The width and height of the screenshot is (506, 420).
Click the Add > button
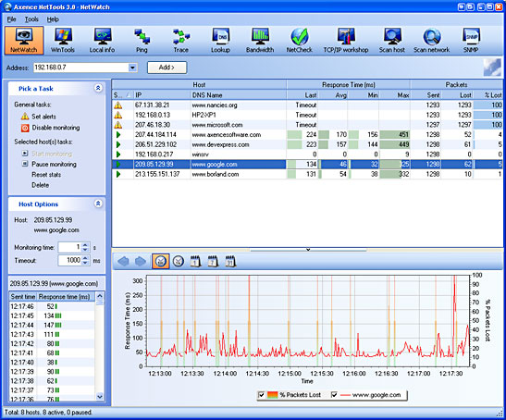pyautogui.click(x=167, y=68)
